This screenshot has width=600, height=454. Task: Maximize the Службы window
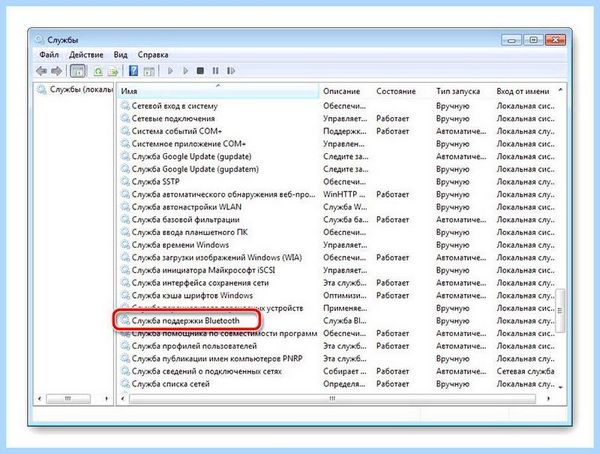click(533, 40)
